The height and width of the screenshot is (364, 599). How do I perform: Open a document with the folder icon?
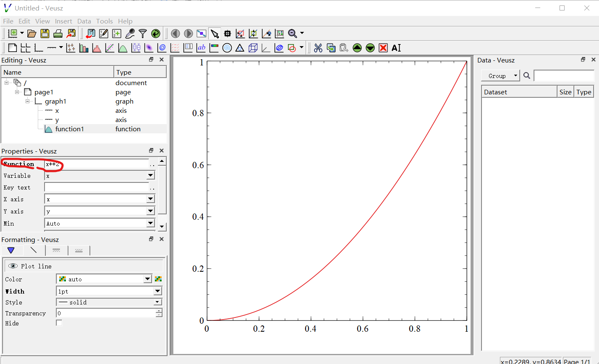31,34
